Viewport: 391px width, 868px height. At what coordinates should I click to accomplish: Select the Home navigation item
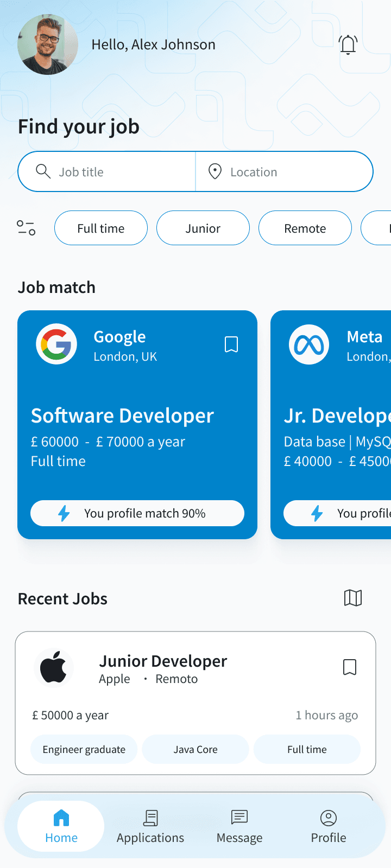pyautogui.click(x=61, y=826)
